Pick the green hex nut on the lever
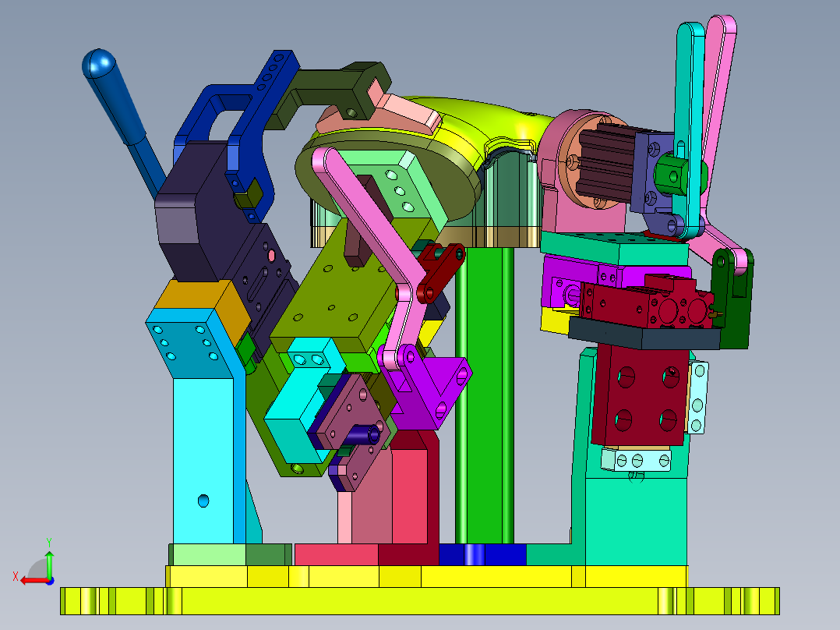The image size is (840, 630). [x=672, y=174]
